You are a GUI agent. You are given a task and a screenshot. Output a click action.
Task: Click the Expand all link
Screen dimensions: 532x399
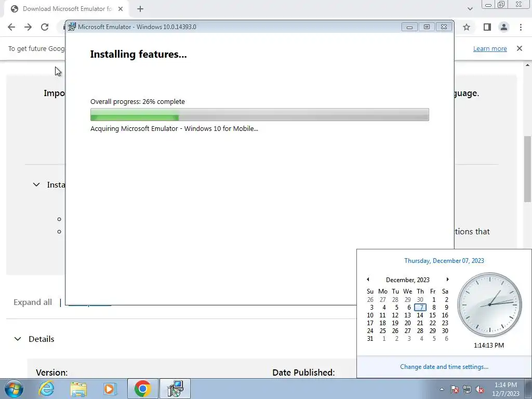pos(33,302)
